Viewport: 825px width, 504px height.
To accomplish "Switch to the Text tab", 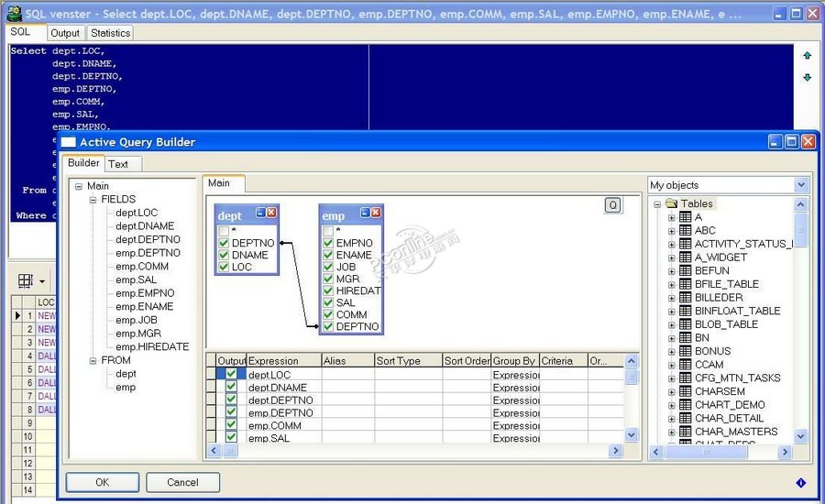I will tap(118, 164).
